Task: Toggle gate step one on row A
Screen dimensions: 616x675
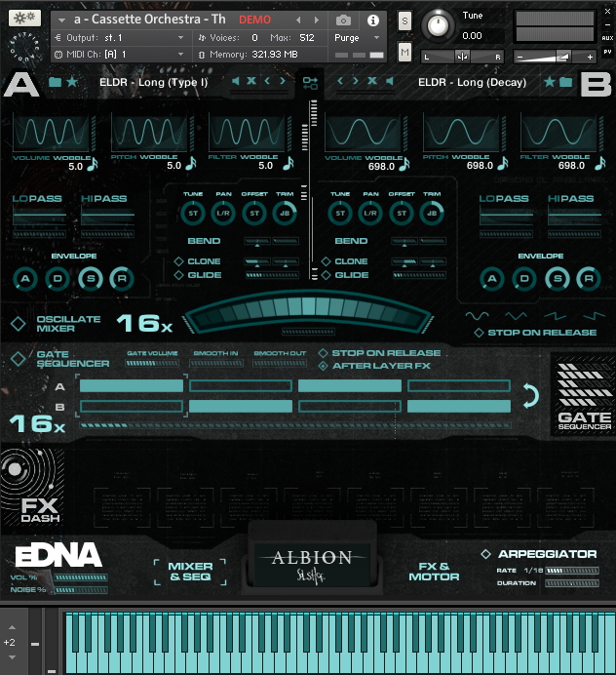Action: point(132,385)
